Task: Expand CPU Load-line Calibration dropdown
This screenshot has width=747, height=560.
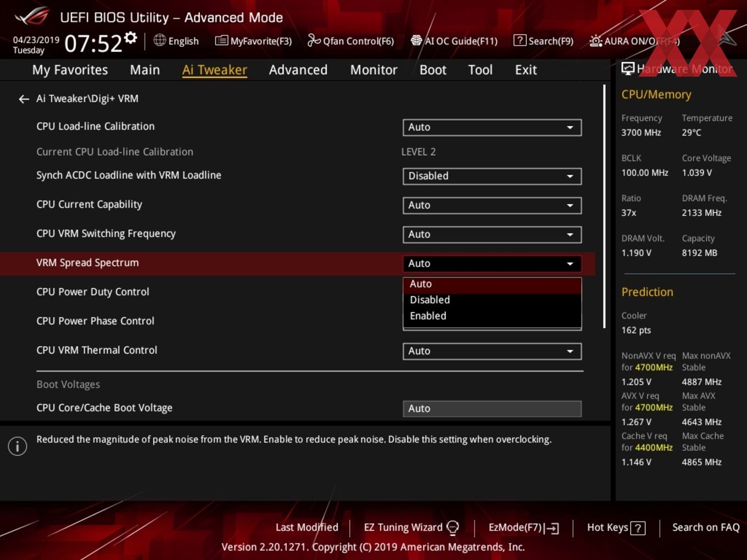Action: 492,127
